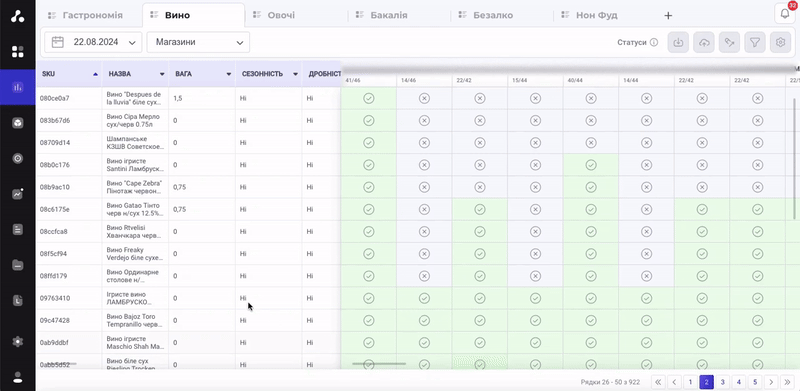Toggle 08ffd179 status in 15/44 column
Viewport: 800px width, 391px height.
(535, 276)
